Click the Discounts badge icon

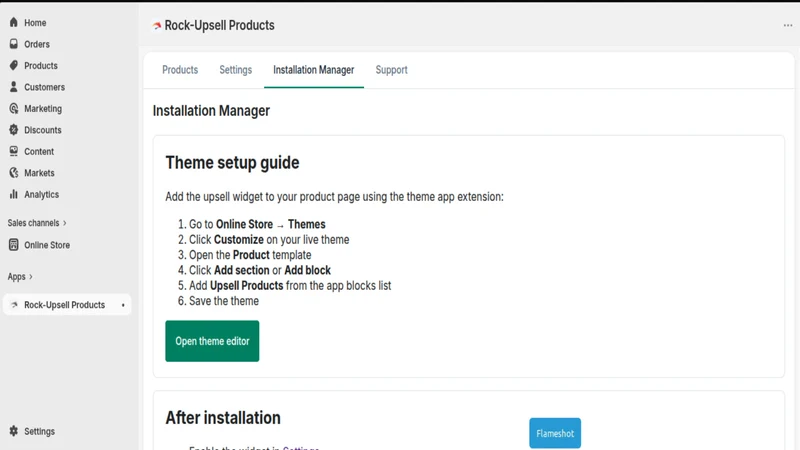[14, 130]
